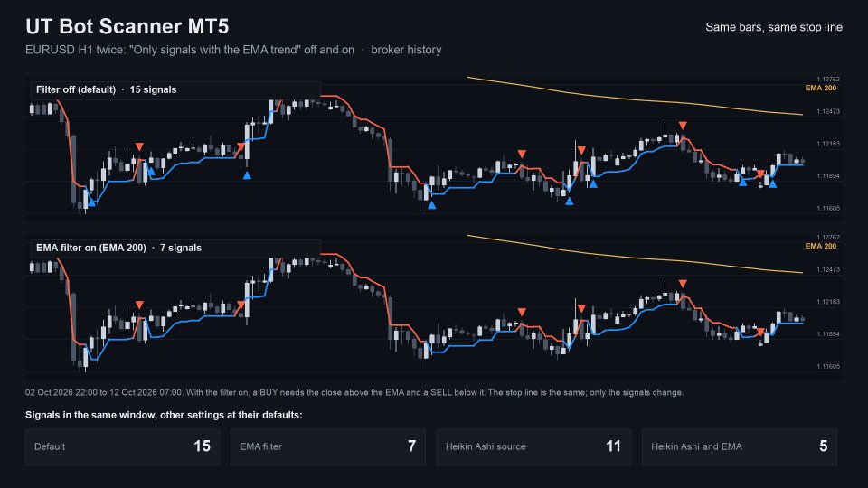Click the leftmost red sell arrow in Filter off chart
Screen dimensions: 868x488
[139, 146]
